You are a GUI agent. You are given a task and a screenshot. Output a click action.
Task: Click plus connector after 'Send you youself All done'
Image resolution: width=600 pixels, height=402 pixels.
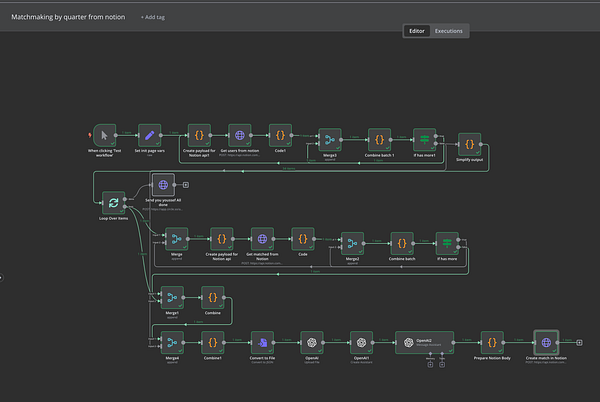184,186
